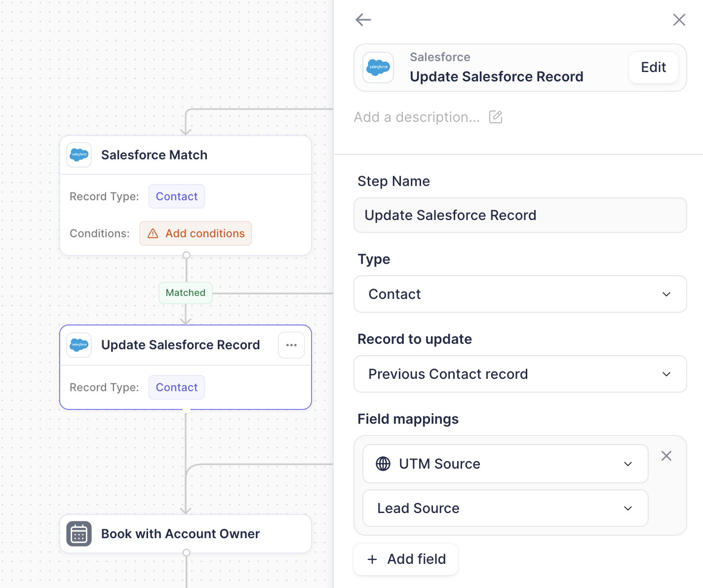Open the Type dropdown showing Contact

pos(520,294)
